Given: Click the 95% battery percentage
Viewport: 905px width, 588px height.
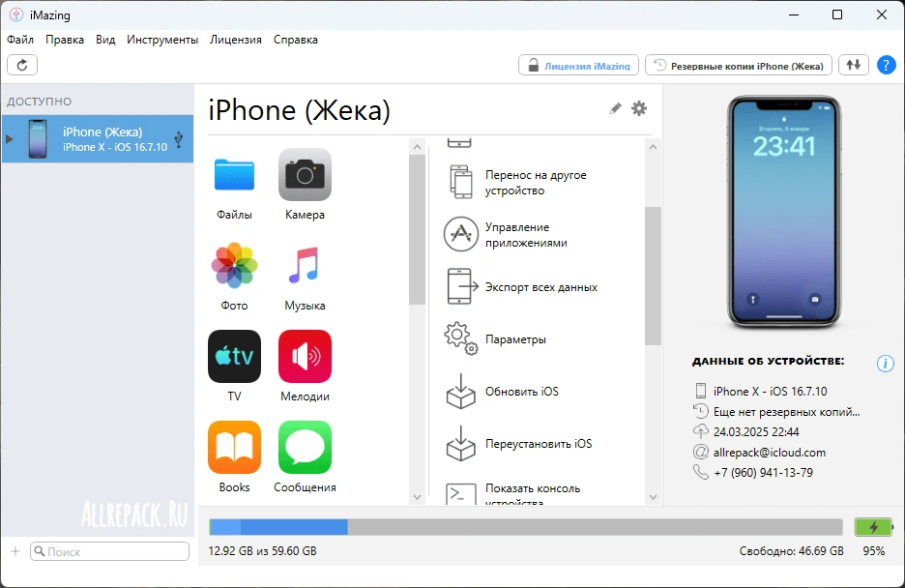Looking at the screenshot, I should [874, 551].
